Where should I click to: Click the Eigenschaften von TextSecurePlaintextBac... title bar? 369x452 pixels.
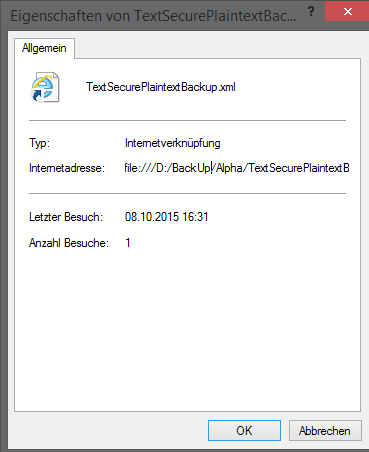pos(153,16)
